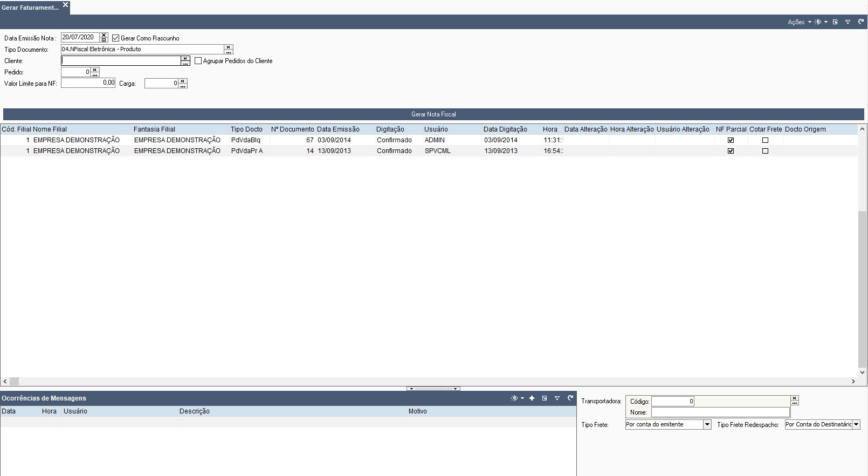The width and height of the screenshot is (868, 476).
Task: Sort by the Data Emissão column header
Action: point(338,129)
